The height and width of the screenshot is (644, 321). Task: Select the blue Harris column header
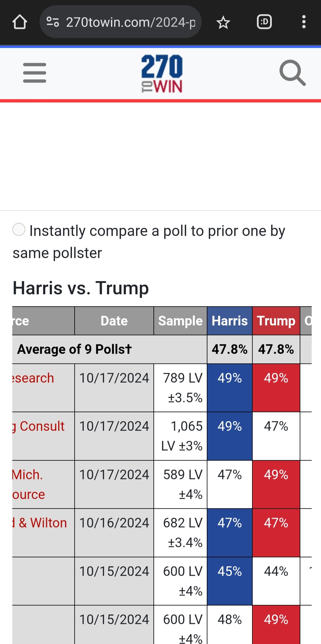coord(230,321)
